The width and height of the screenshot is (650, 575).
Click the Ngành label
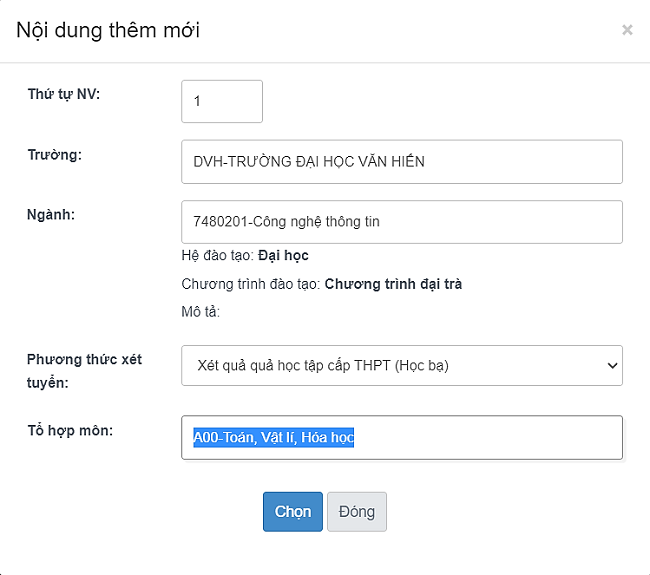tap(51, 215)
